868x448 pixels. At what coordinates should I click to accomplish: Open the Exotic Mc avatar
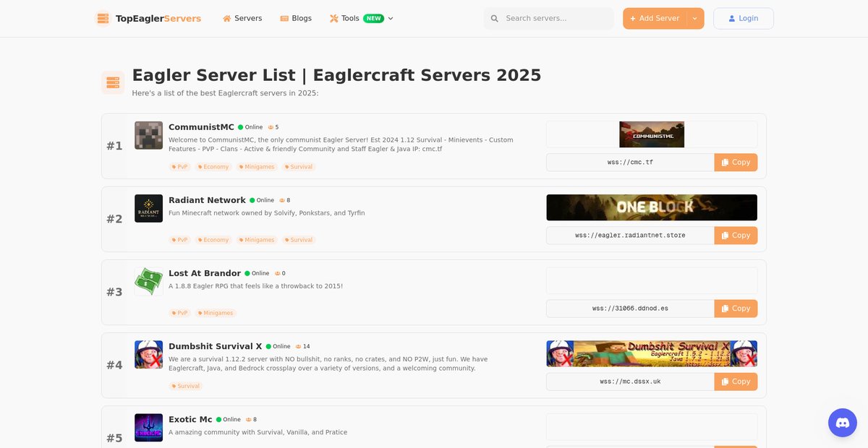point(148,427)
